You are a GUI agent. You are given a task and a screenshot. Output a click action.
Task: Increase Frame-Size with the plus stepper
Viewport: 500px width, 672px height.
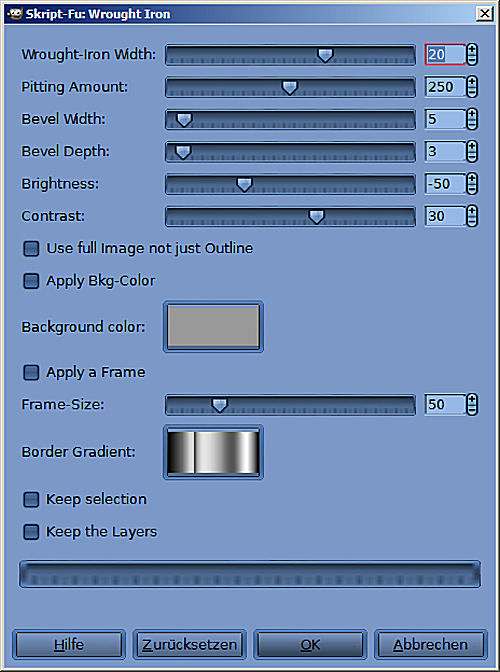472,399
